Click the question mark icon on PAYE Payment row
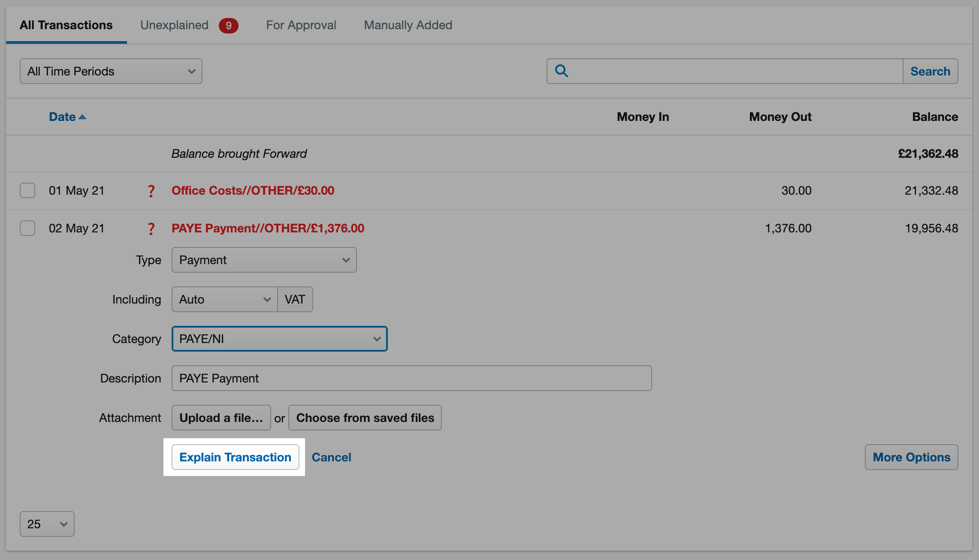 tap(151, 228)
